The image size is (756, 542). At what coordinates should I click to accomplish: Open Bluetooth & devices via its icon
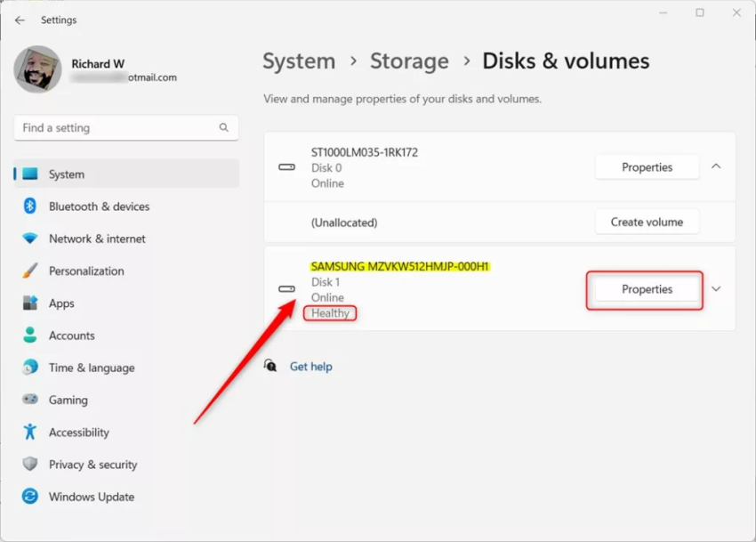[30, 206]
